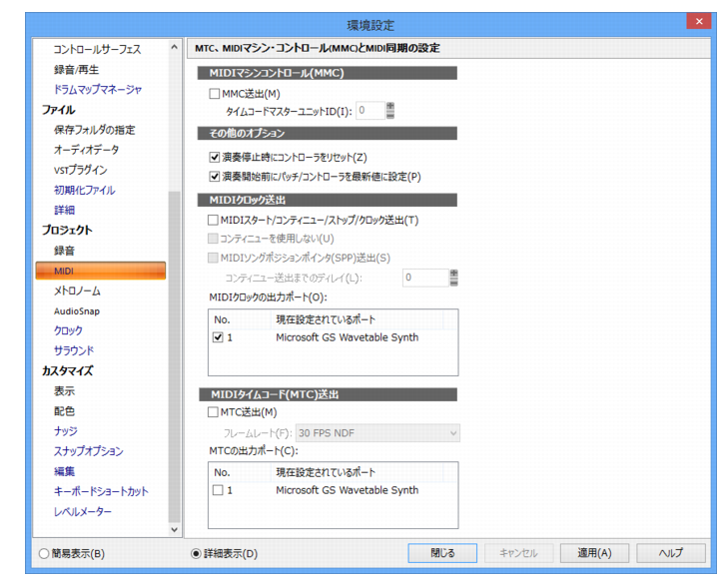
Task: Check port 1 in MTCの出力ポート list
Action: tap(218, 490)
